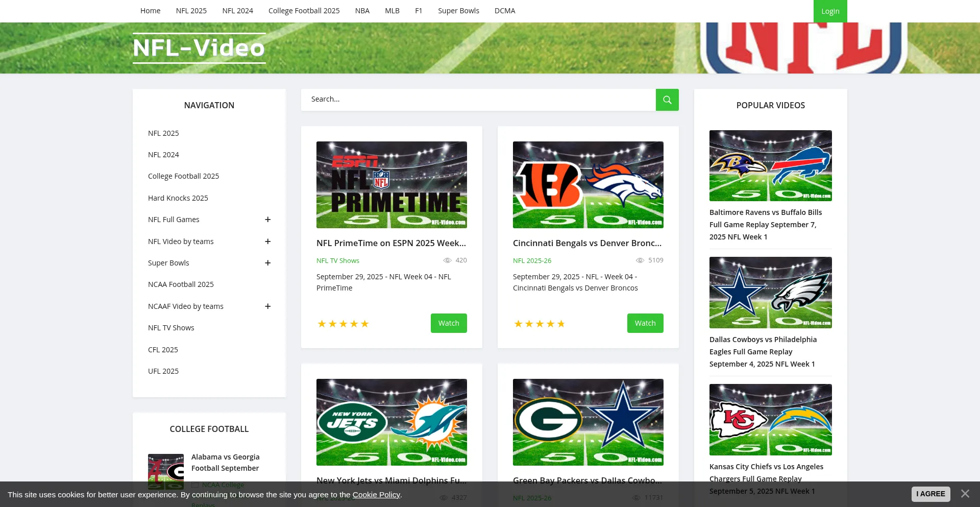Accept cookies with I AGREE button

pyautogui.click(x=930, y=494)
